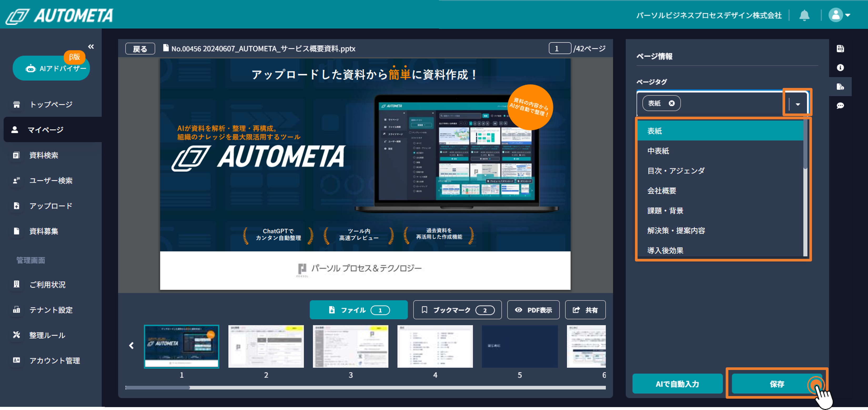Click the company name in header

(x=709, y=16)
